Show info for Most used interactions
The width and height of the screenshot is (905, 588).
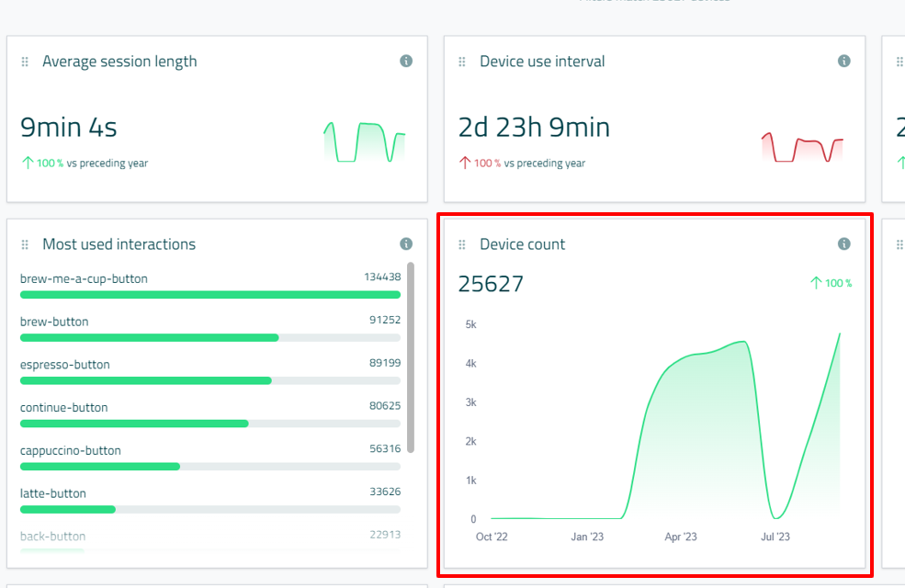click(x=406, y=244)
